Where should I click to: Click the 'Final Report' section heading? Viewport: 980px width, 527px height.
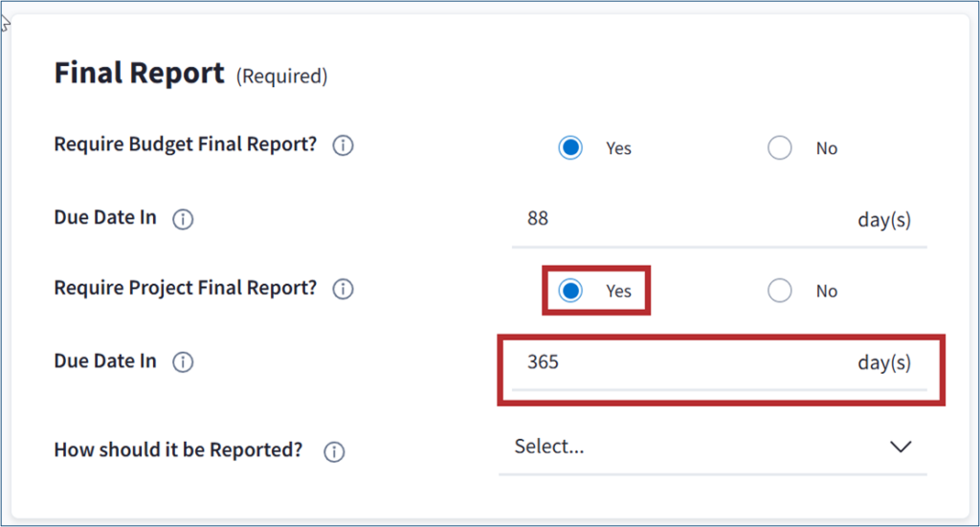(139, 73)
